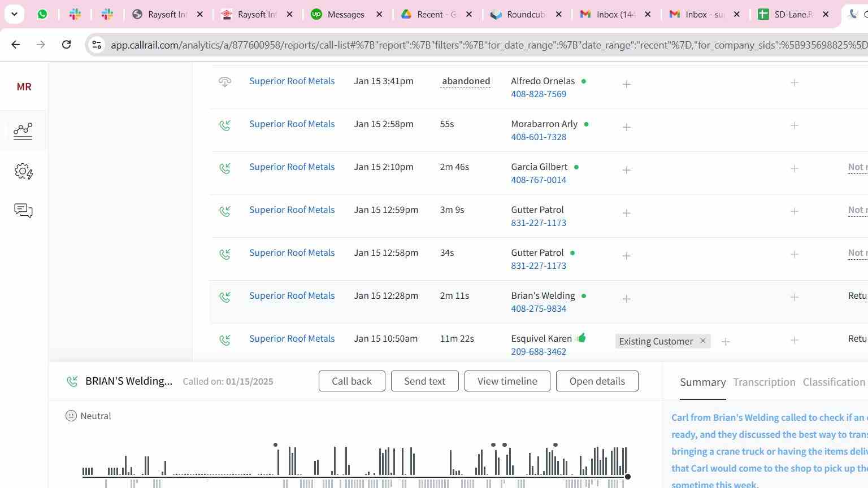Click browser back arrow
This screenshot has height=488, width=868.
(x=15, y=44)
